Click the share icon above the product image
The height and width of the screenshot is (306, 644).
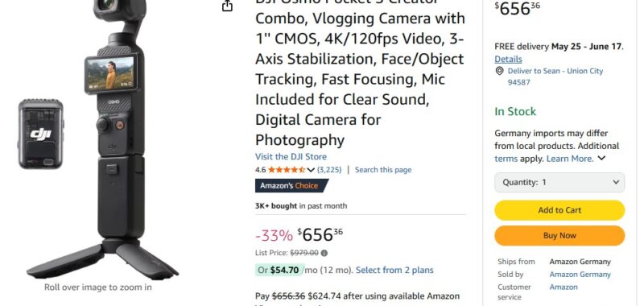click(x=227, y=6)
